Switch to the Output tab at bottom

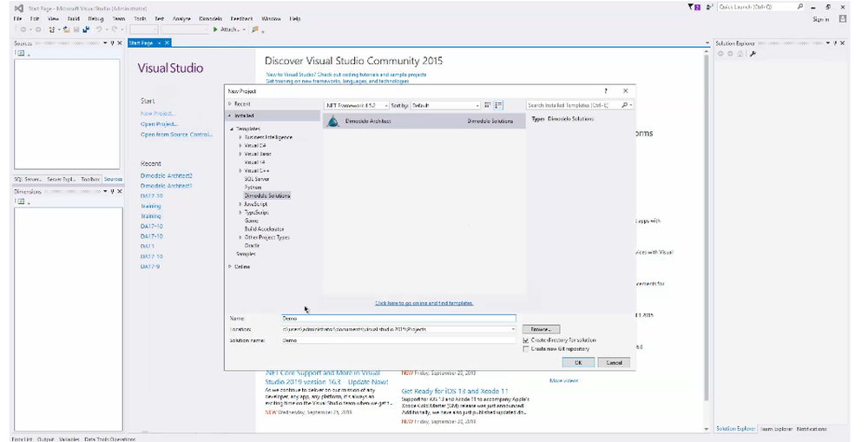click(45, 439)
